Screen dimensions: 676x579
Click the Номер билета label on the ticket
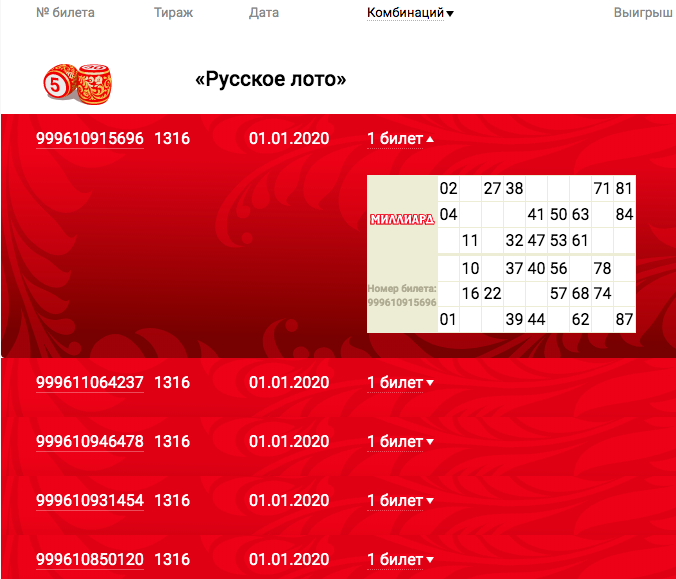[x=402, y=289]
